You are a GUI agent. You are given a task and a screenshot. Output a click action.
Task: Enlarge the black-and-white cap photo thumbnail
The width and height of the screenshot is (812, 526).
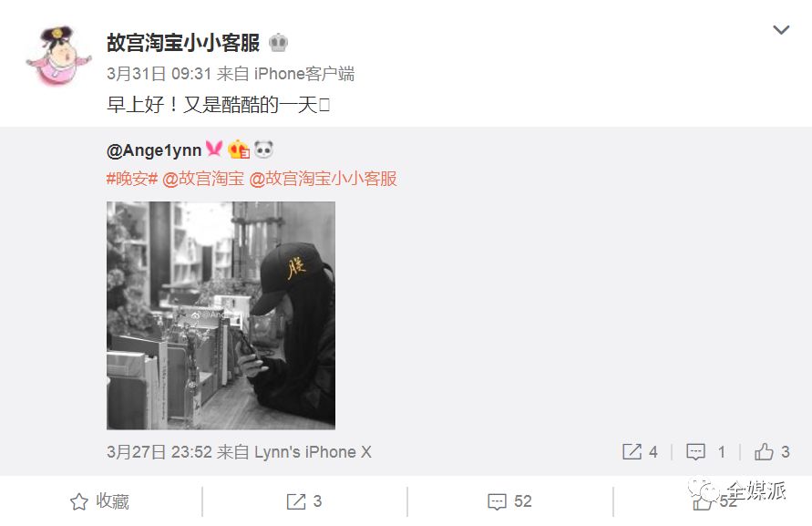pyautogui.click(x=221, y=315)
